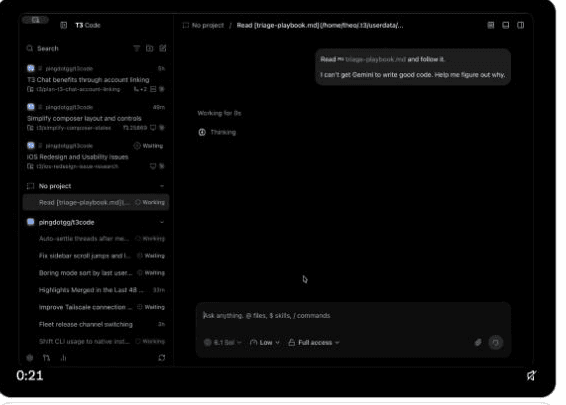Screen dimensions: 566x405
Task: Collapse the pingdotgg/t3code section chevron
Action: tap(162, 222)
